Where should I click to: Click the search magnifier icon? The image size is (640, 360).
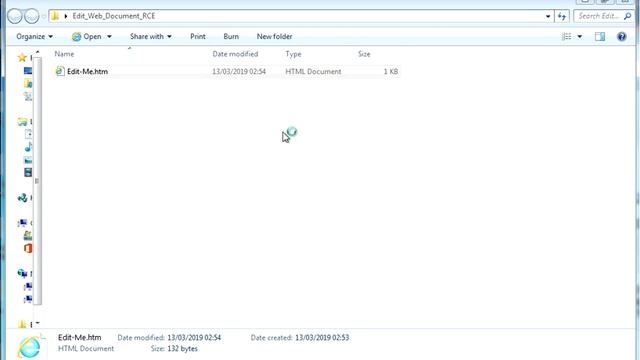tap(628, 16)
